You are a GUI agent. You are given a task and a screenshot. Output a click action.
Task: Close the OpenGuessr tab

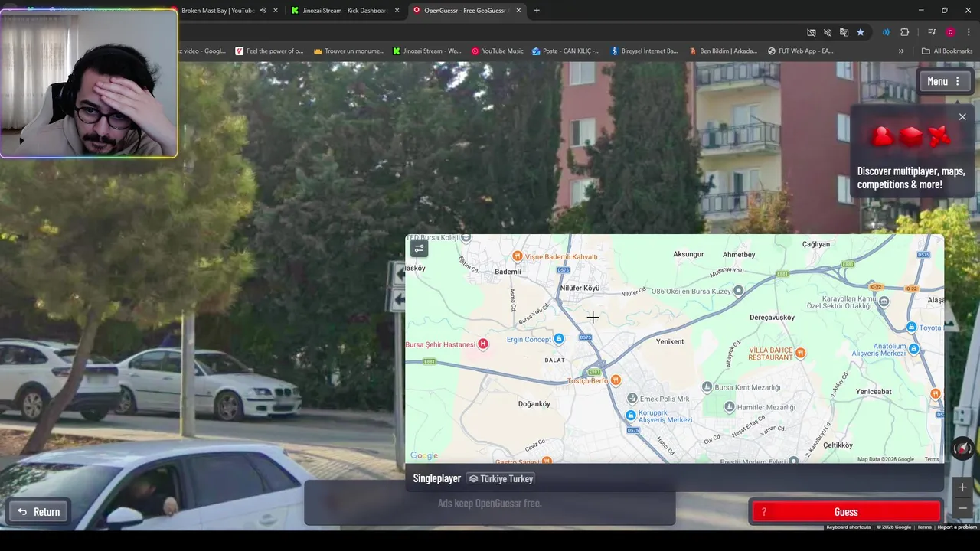(x=518, y=11)
